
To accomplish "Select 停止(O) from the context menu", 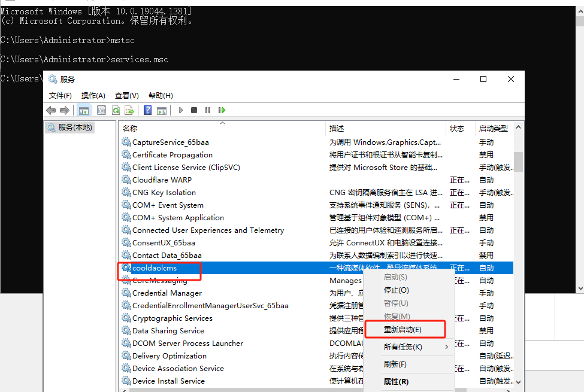I will [x=396, y=290].
